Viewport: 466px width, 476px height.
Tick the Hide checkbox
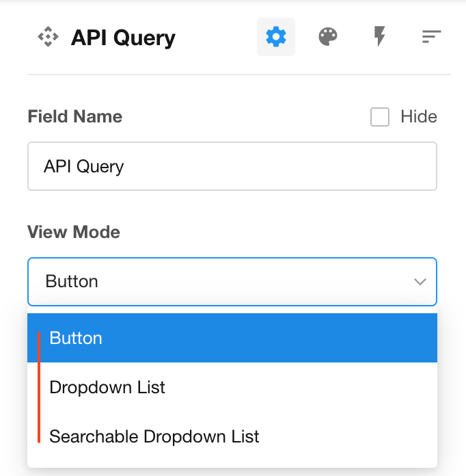[x=379, y=116]
